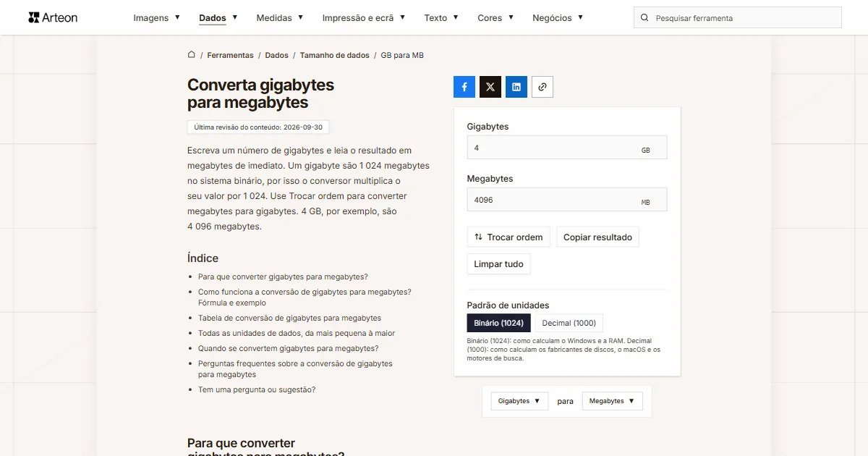Focus the Gigabytes input field
868x456 pixels.
[567, 148]
